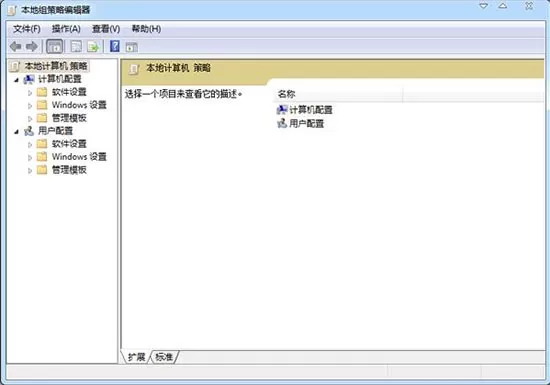Click the Export List icon with green arrow

click(93, 46)
